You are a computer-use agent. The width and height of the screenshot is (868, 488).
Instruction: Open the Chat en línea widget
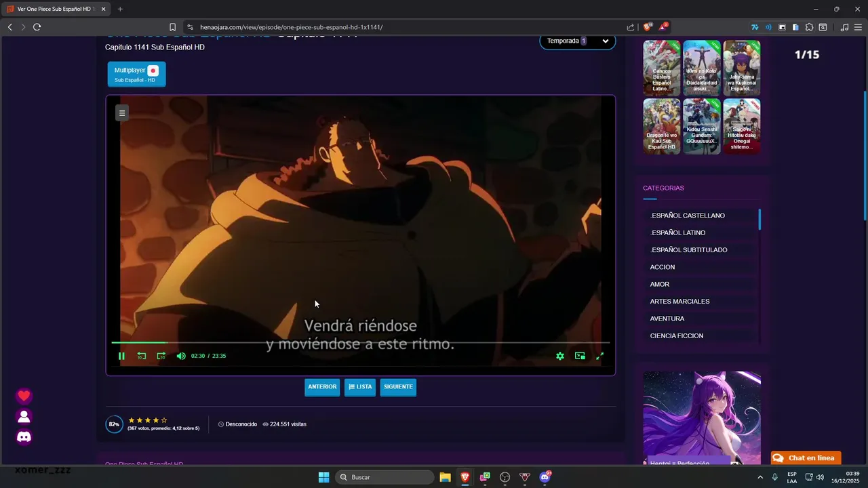click(x=806, y=458)
